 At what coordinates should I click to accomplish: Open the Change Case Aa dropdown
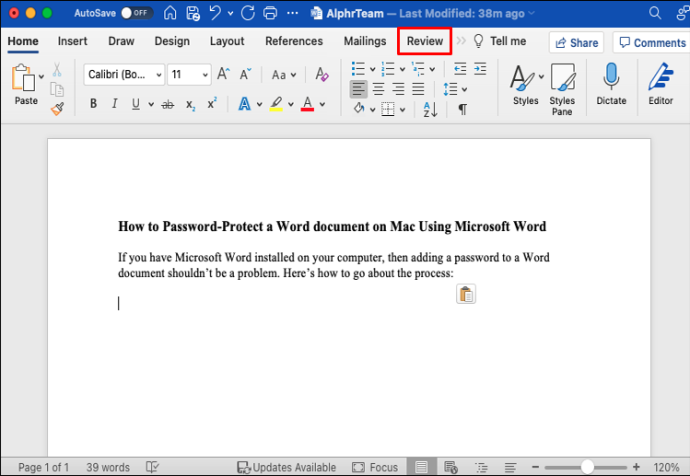point(284,75)
